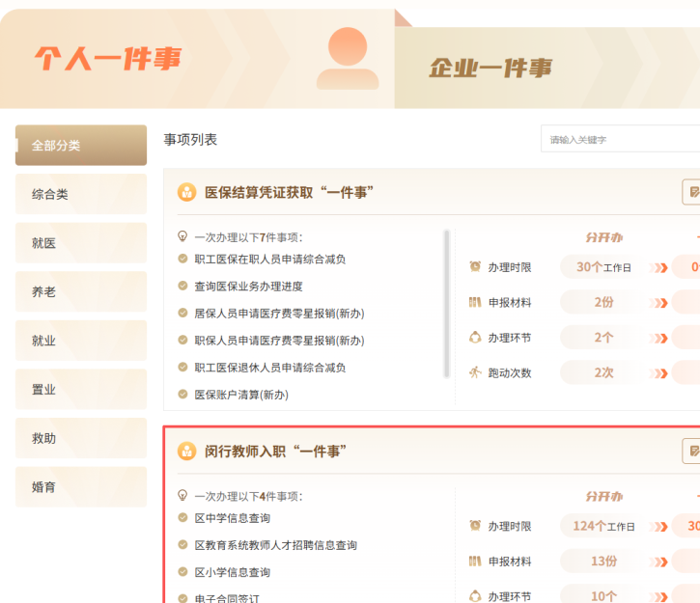The width and height of the screenshot is (700, 603).
Task: Click the double arrow next to 124个工作日
Action: tap(659, 527)
